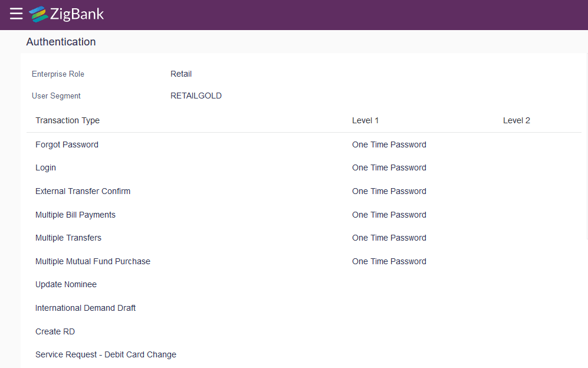The height and width of the screenshot is (368, 588).
Task: Open the hamburger navigation menu
Action: tap(15, 14)
